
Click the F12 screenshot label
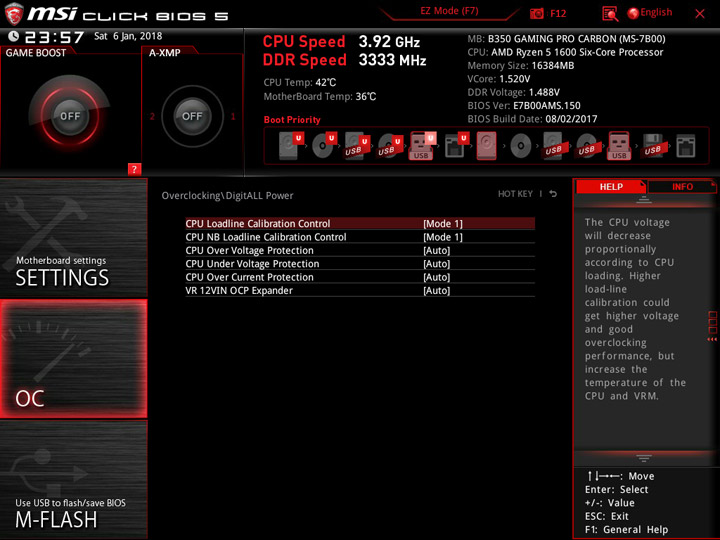558,13
